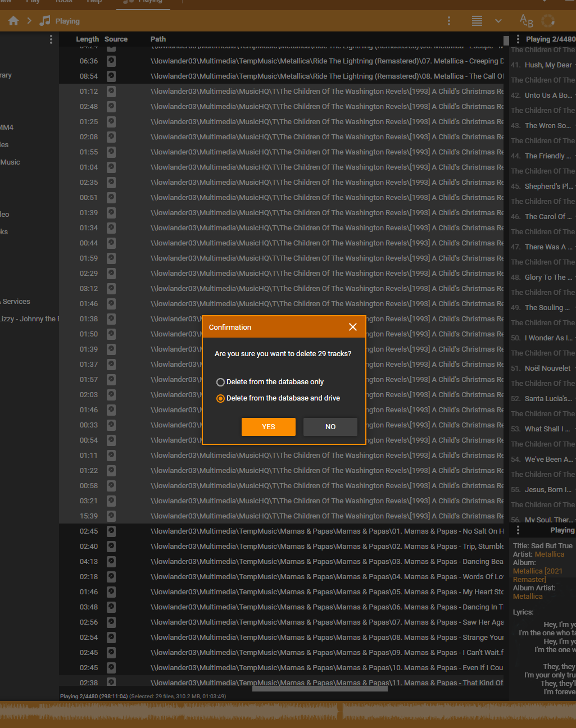Image resolution: width=576 pixels, height=728 pixels.
Task: Click source icon of the 06:36 track
Action: click(x=111, y=61)
